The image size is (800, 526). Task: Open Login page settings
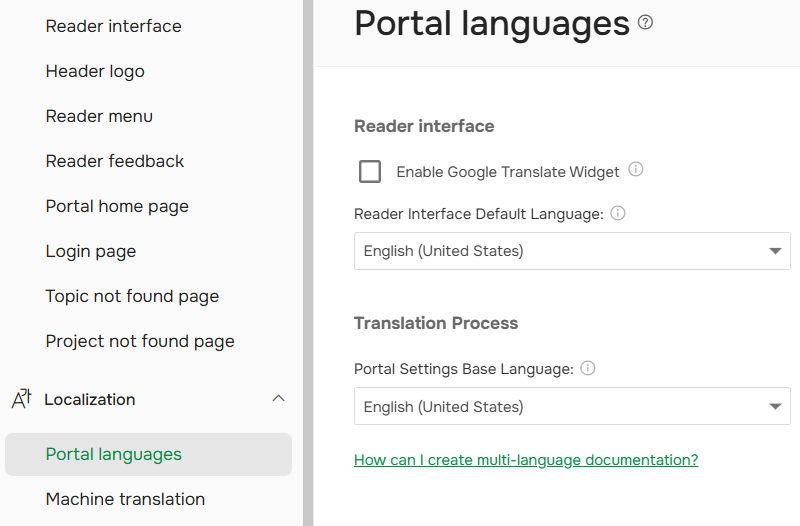click(x=91, y=251)
